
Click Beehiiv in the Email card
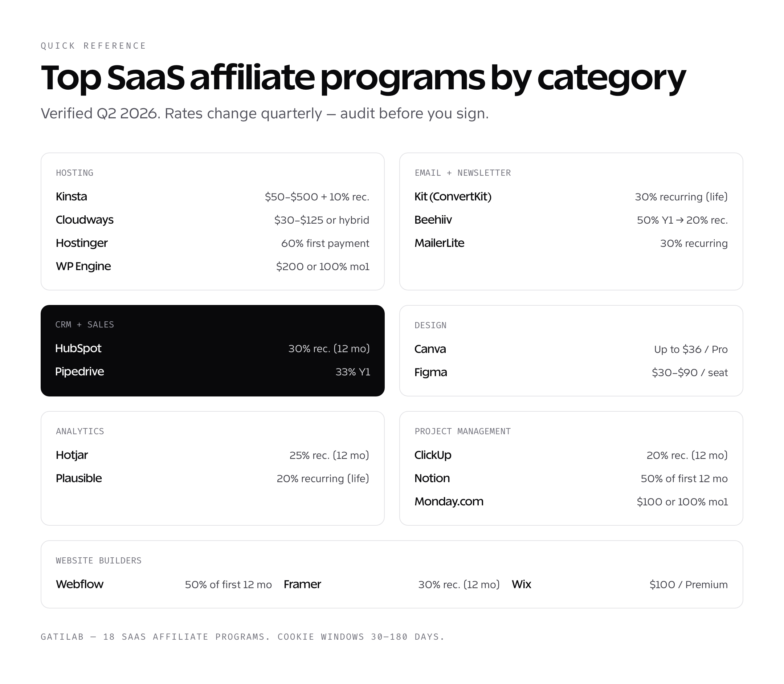pyautogui.click(x=433, y=220)
